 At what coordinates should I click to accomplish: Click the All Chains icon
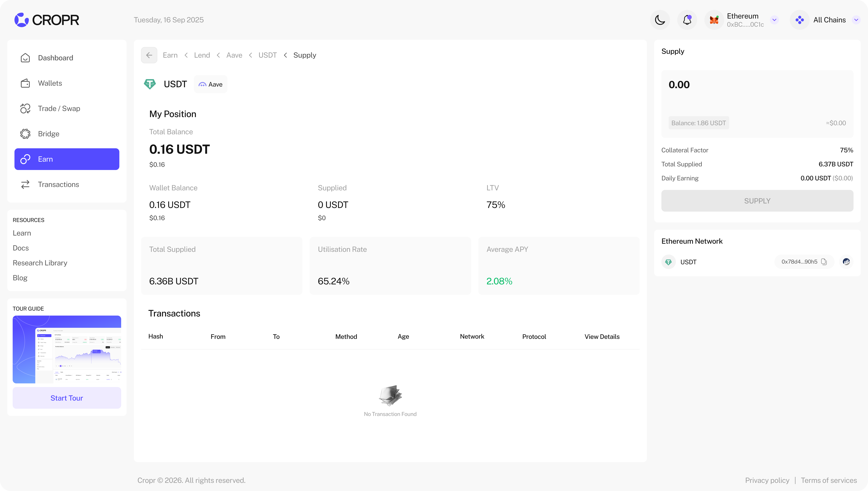tap(800, 20)
